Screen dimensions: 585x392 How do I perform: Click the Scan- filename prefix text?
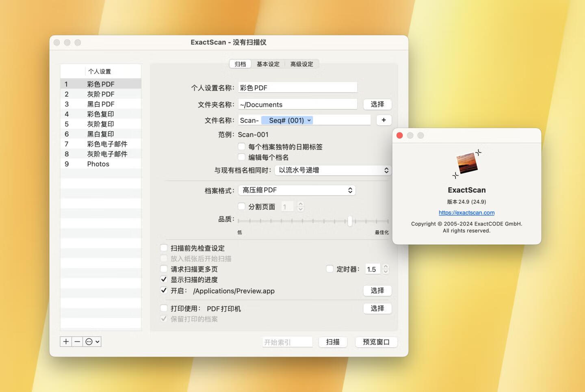249,120
